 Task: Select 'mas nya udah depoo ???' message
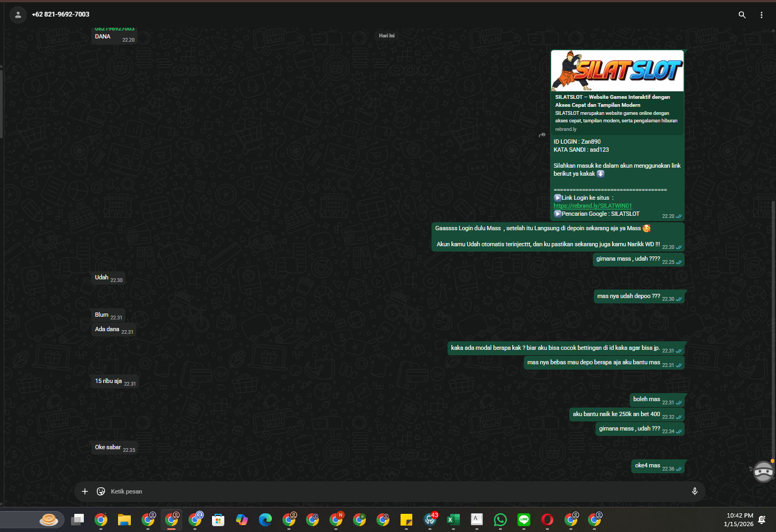(639, 296)
